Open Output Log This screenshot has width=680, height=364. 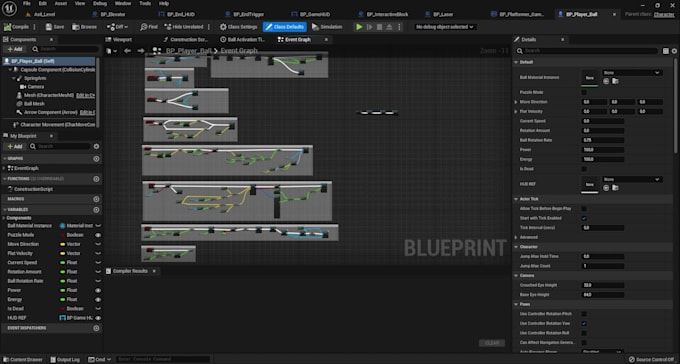pos(65,360)
